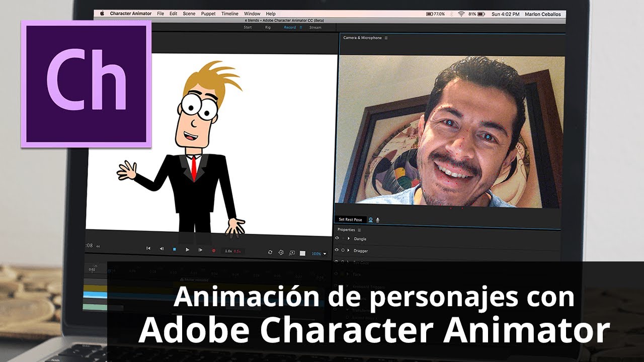The height and width of the screenshot is (362, 644).
Task: Open the Character Animator app menu
Action: pos(131,14)
